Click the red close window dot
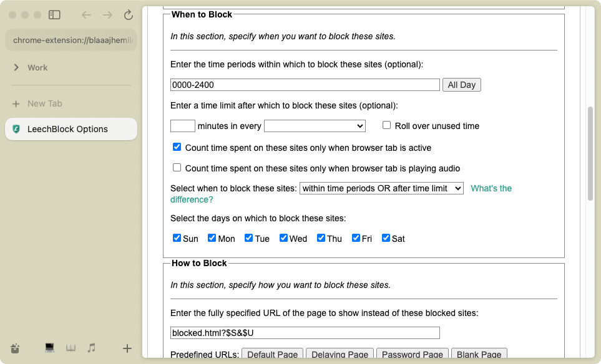 pos(12,15)
